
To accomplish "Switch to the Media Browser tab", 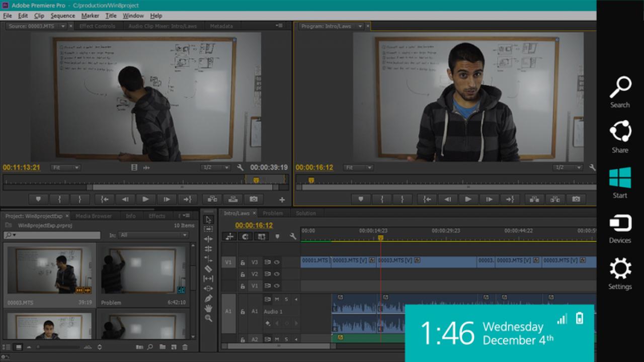I will (94, 216).
